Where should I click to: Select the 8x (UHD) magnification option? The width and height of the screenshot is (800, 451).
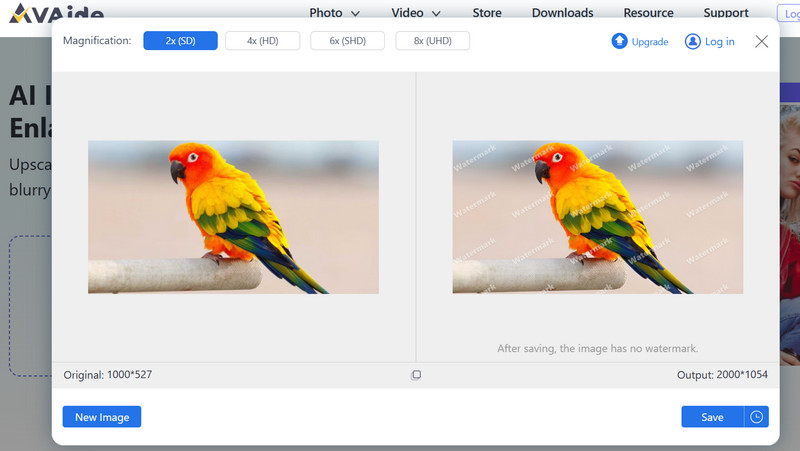[433, 41]
